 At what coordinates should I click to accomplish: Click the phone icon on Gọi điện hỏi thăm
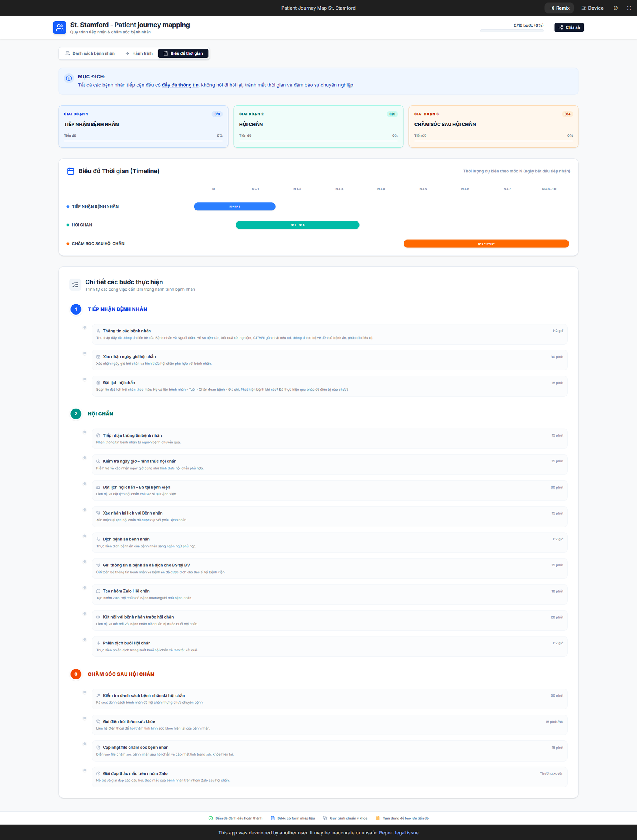click(98, 721)
